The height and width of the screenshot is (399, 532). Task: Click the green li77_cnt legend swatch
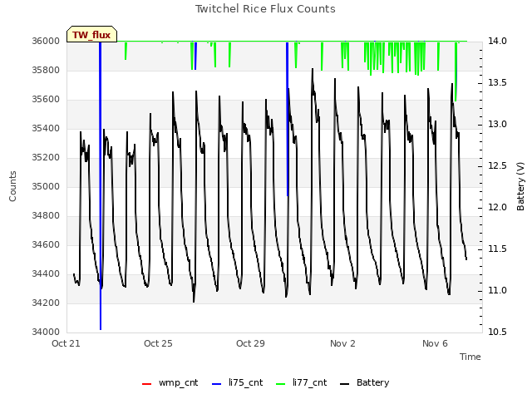click(x=281, y=384)
